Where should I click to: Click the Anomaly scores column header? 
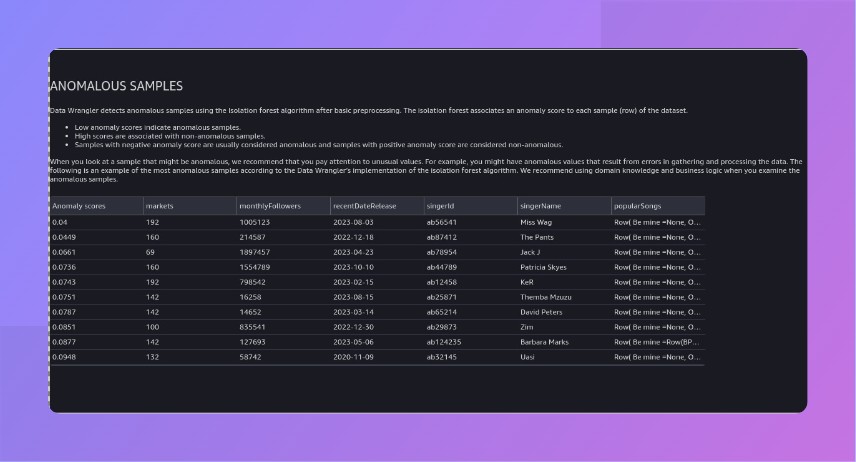tap(79, 206)
